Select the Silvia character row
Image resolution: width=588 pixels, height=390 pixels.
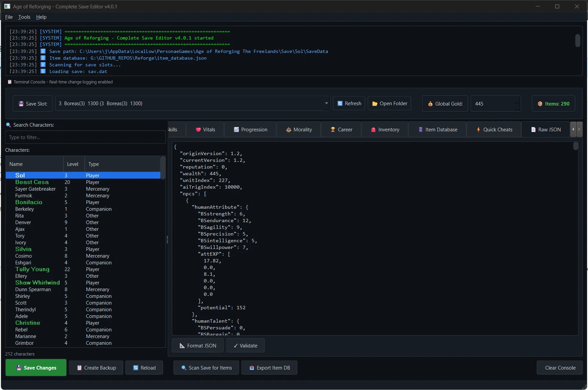(x=83, y=249)
